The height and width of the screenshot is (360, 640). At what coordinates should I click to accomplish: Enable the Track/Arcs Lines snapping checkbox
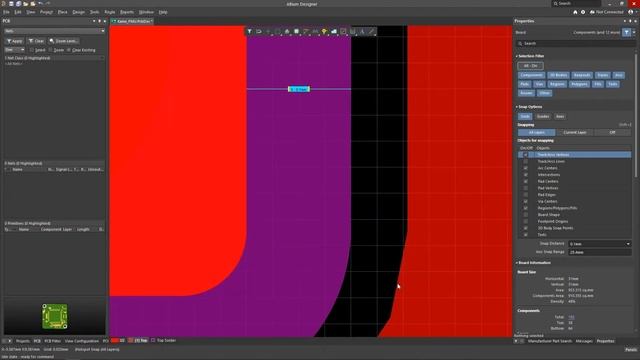526,161
